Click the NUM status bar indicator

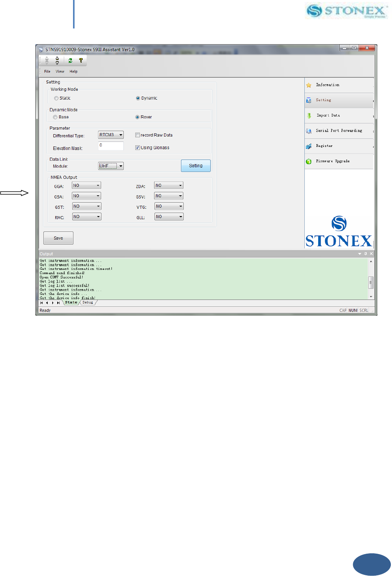pyautogui.click(x=353, y=310)
